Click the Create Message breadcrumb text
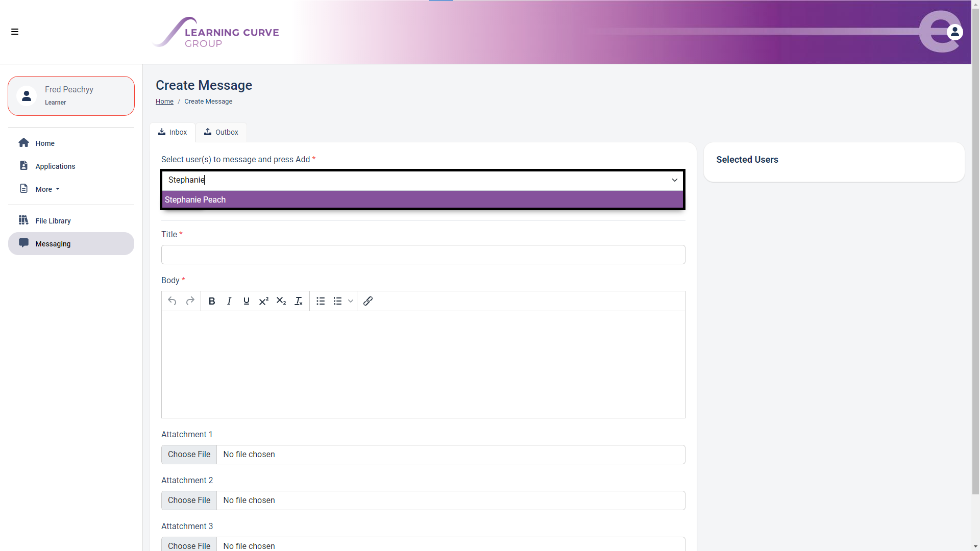Viewport: 980px width, 551px height. pyautogui.click(x=208, y=102)
